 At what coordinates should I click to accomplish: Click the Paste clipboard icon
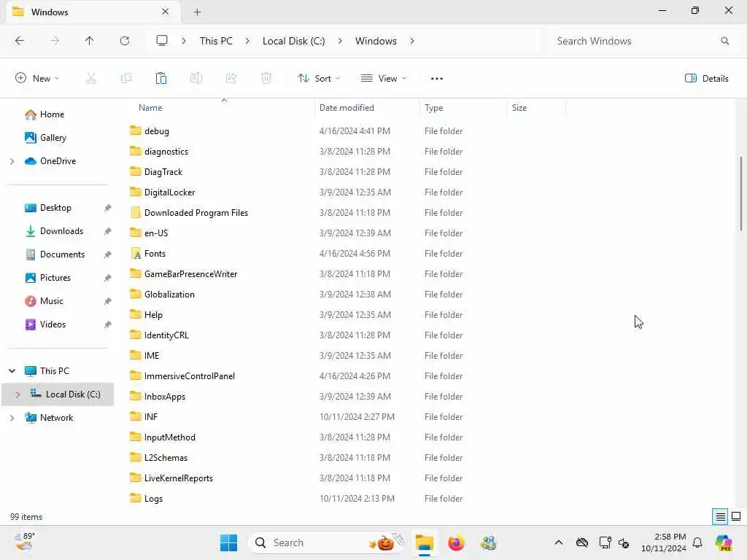[161, 78]
